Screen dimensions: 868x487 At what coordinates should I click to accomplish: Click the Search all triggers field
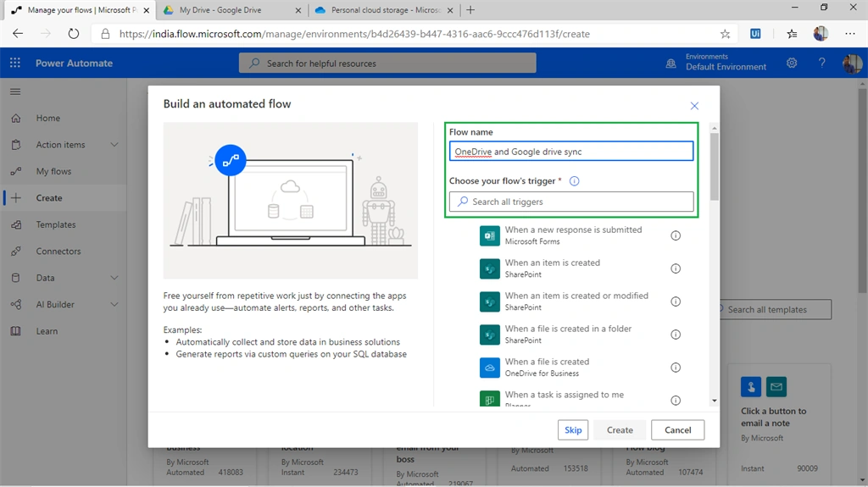[570, 202]
